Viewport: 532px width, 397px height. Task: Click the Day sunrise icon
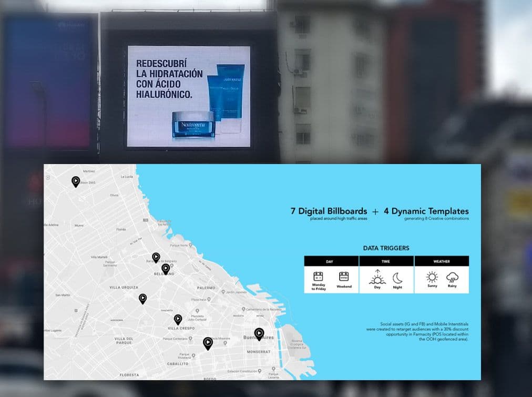[x=377, y=277]
